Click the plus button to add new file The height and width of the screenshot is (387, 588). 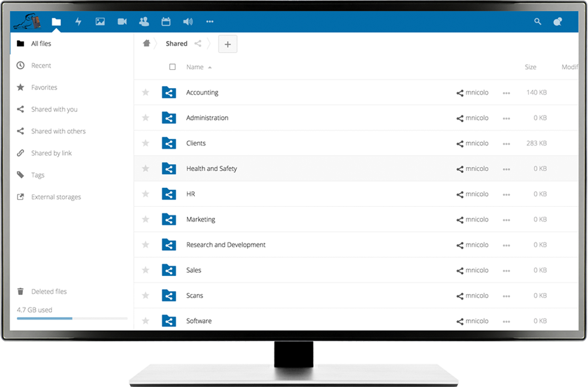click(227, 44)
